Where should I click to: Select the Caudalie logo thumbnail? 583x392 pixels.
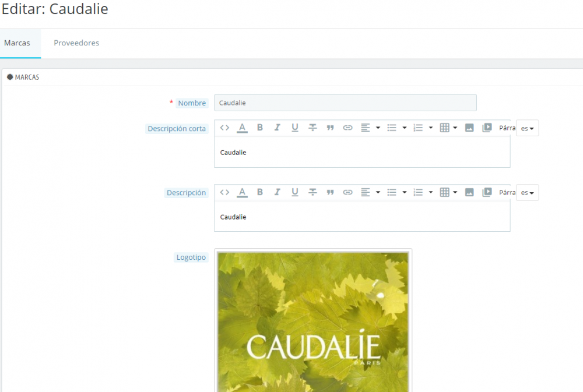(313, 322)
